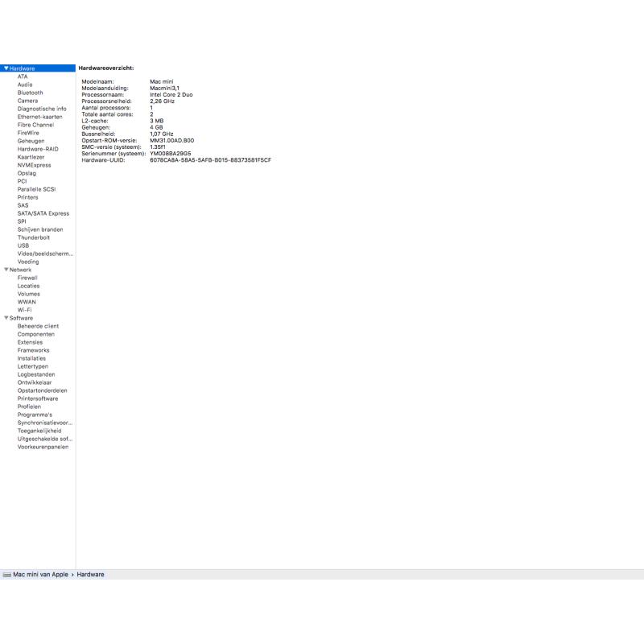Select FireWire in the sidebar

28,133
